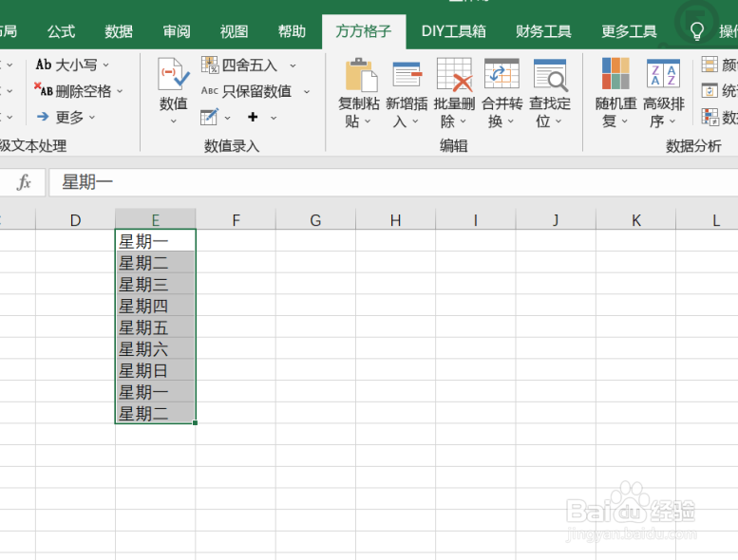Viewport: 738px width, 560px height.
Task: Open the 视图 ribbon tab
Action: coord(234,31)
